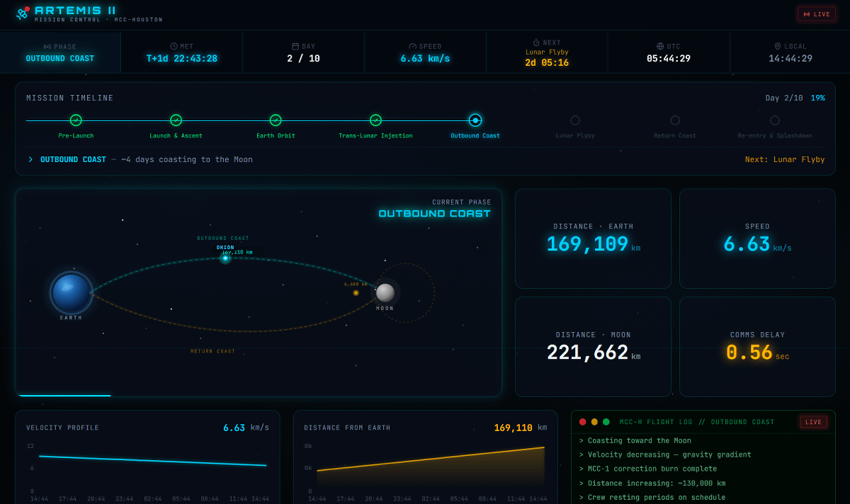This screenshot has height=504, width=850.
Task: Click the speedometer icon beside SPEED
Action: click(x=413, y=46)
